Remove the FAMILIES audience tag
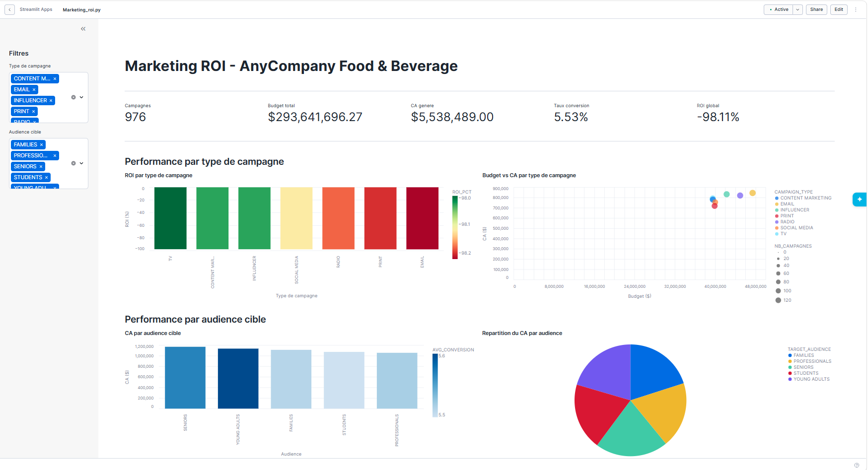Image resolution: width=868 pixels, height=470 pixels. click(x=41, y=145)
